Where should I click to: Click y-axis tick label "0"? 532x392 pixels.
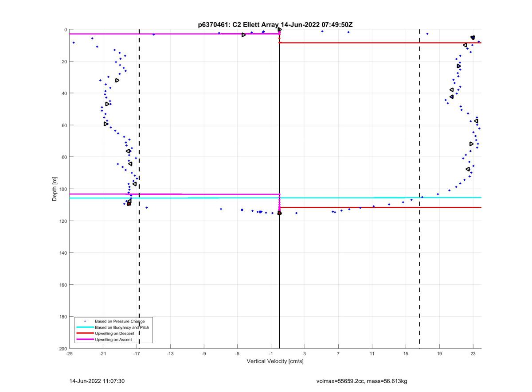point(66,30)
